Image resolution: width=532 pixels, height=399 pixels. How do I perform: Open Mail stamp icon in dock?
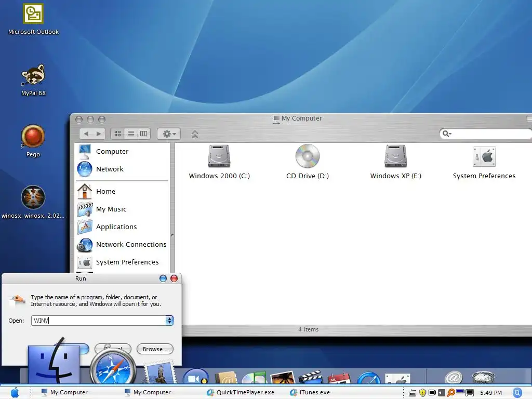(160, 373)
